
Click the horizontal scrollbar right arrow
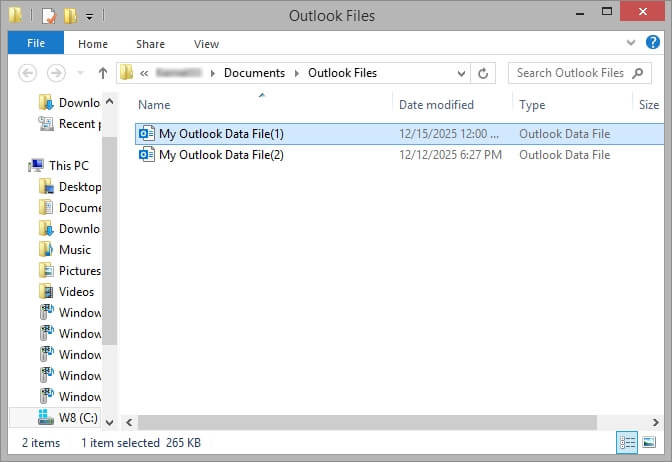[656, 423]
